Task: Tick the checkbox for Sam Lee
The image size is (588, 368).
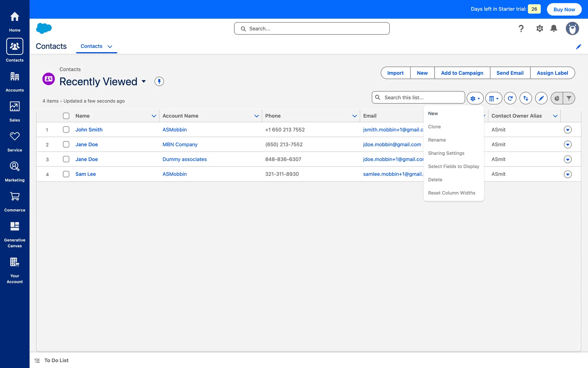Action: click(x=66, y=174)
